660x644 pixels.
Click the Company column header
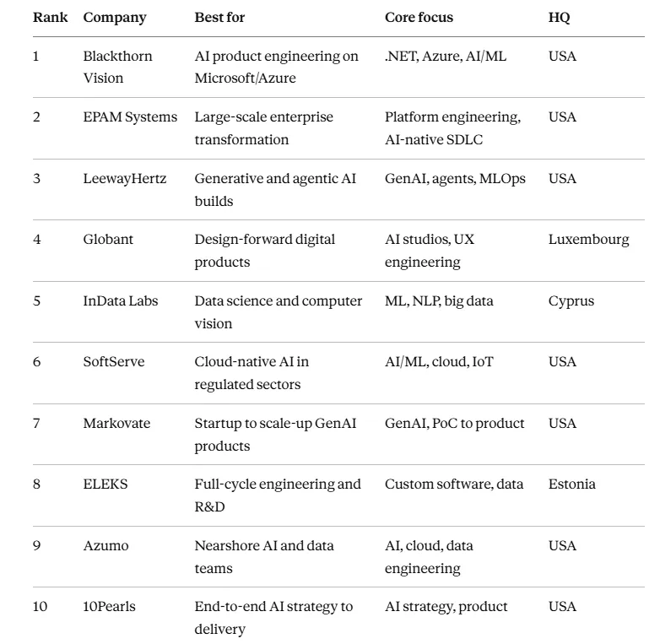[115, 18]
